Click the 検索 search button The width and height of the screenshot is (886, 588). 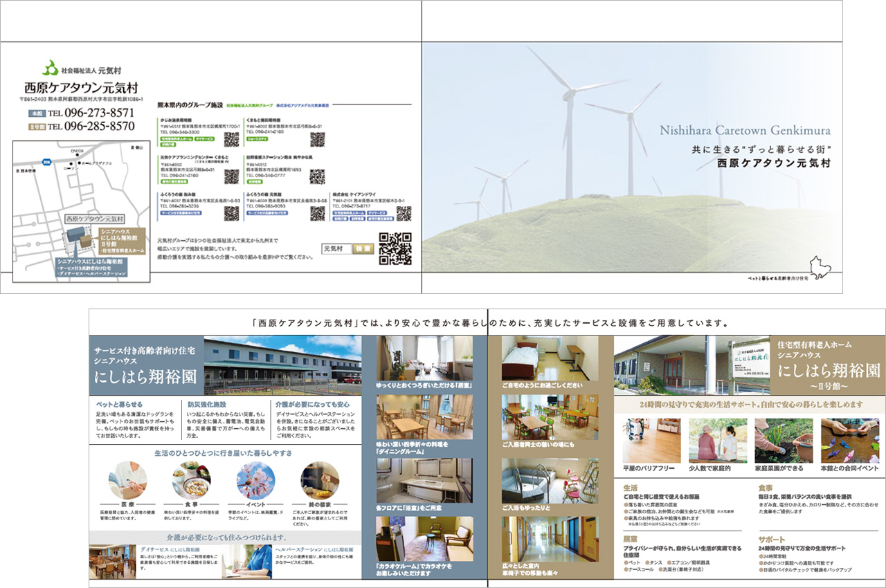pyautogui.click(x=363, y=248)
